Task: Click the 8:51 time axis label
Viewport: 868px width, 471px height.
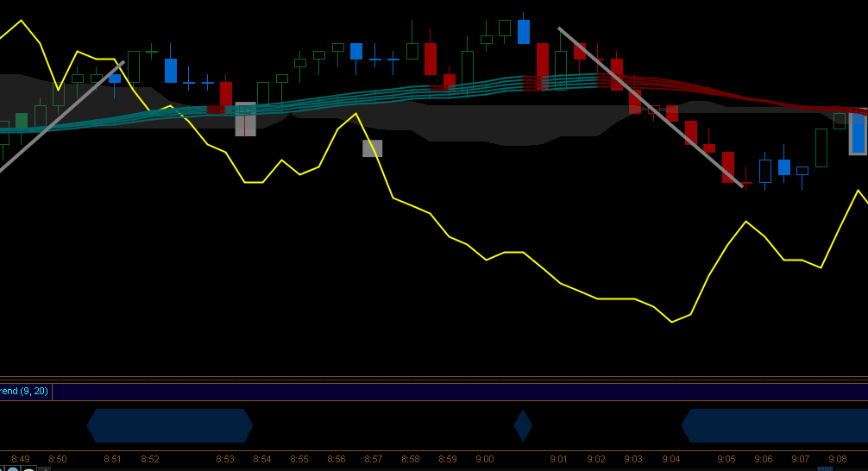Action: (112, 459)
